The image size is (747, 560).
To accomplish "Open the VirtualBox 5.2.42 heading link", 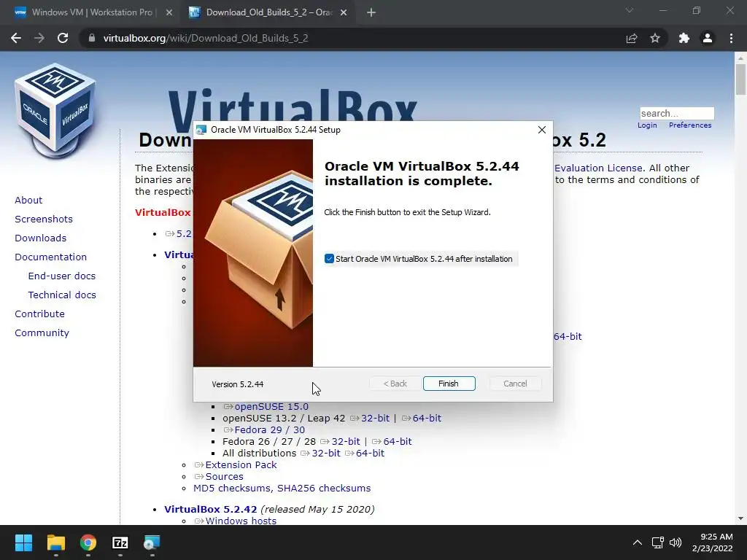I will 211,509.
